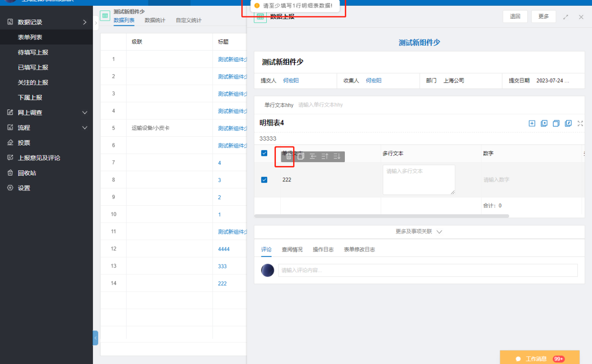The width and height of the screenshot is (592, 364).
Task: Add a new row to 明细表4
Action: pyautogui.click(x=532, y=123)
